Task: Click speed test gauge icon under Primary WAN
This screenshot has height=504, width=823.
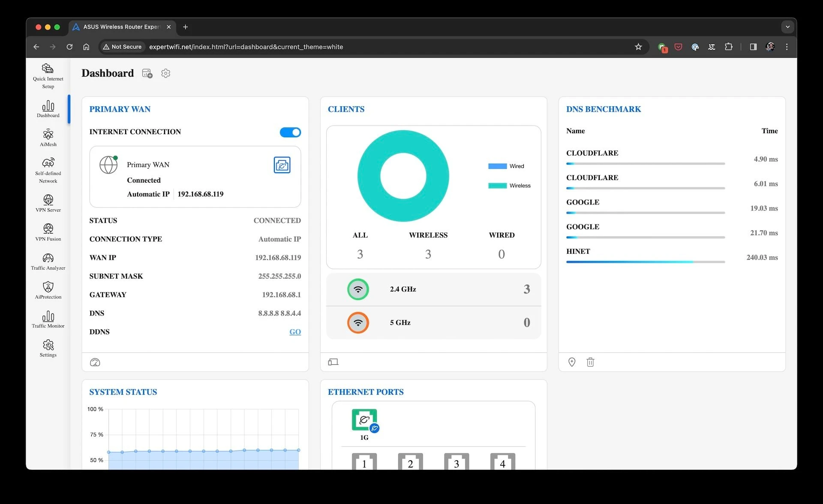Action: [95, 363]
